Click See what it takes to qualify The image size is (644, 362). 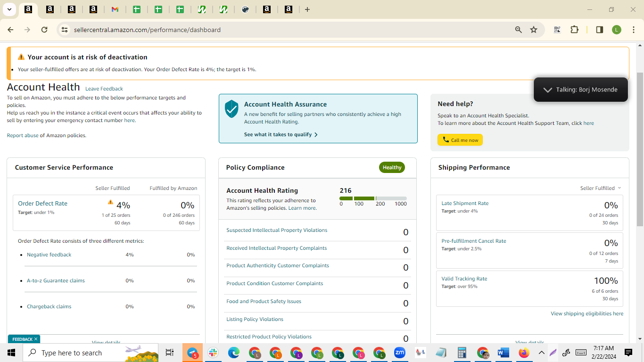click(281, 134)
